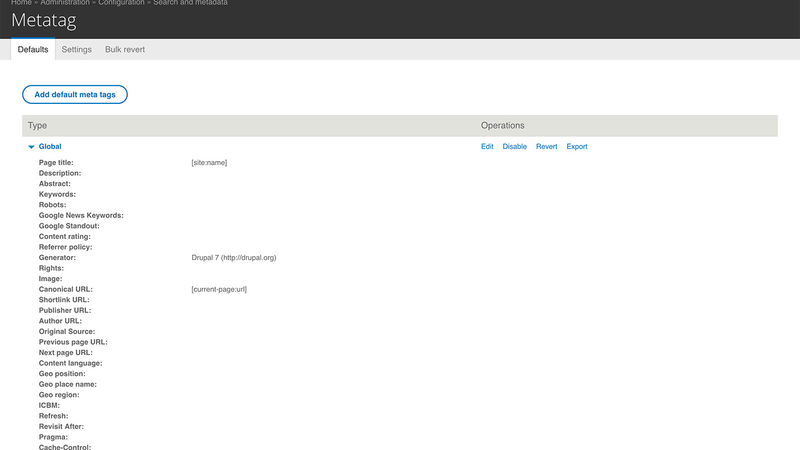This screenshot has width=800, height=450.
Task: Click the 'Author URL:' label
Action: coord(60,321)
